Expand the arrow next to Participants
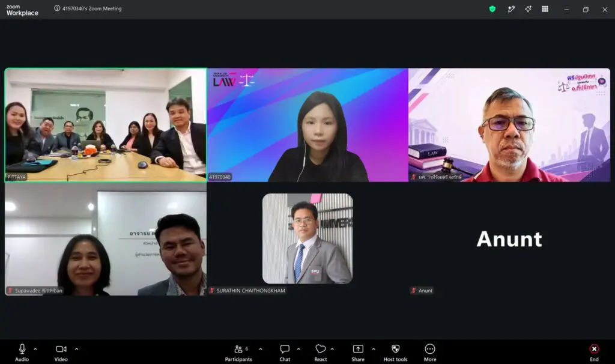The width and height of the screenshot is (615, 364). 261,349
